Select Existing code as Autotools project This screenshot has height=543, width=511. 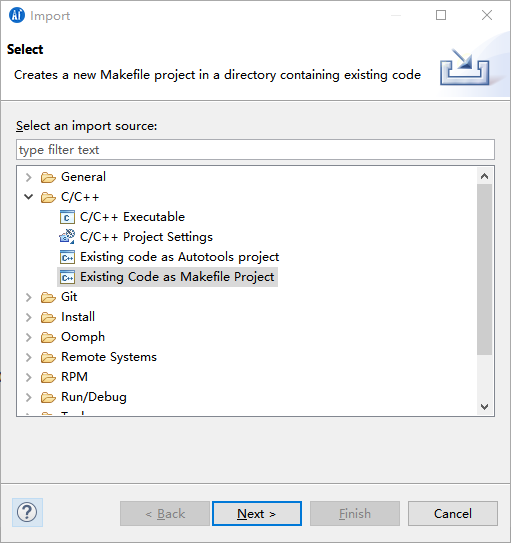[179, 257]
